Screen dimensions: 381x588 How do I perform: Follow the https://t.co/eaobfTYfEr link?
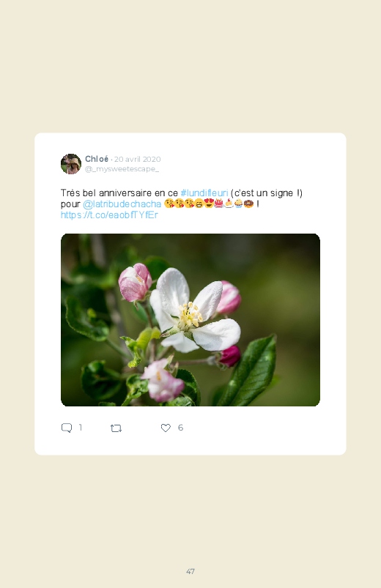(109, 215)
